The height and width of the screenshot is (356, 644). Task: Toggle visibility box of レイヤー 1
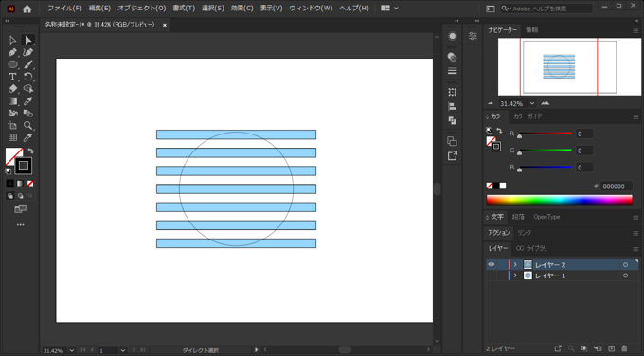point(492,276)
